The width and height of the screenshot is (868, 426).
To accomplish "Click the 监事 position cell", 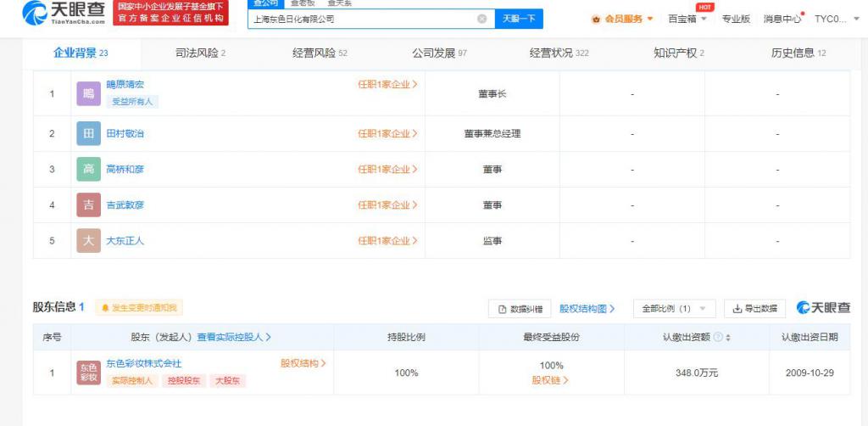I will pos(492,241).
